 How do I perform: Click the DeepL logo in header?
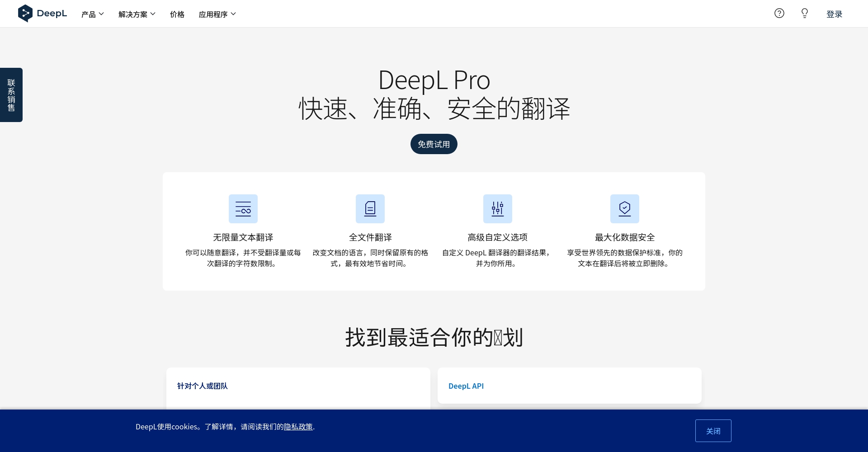42,14
